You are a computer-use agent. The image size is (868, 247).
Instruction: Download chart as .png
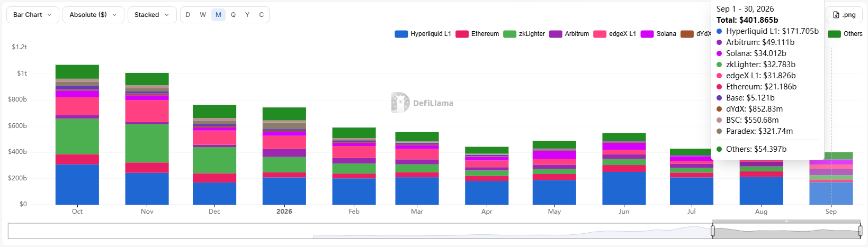[x=844, y=15]
